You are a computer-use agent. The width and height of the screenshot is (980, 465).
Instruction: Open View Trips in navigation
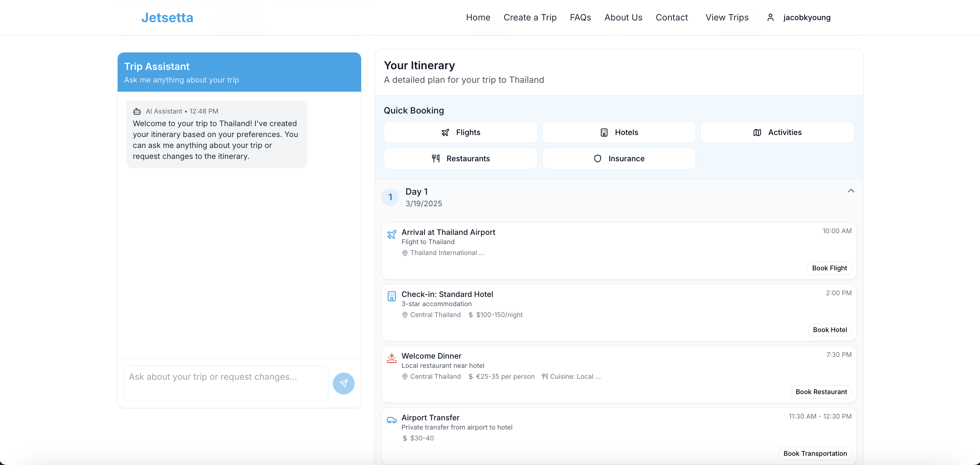(727, 17)
